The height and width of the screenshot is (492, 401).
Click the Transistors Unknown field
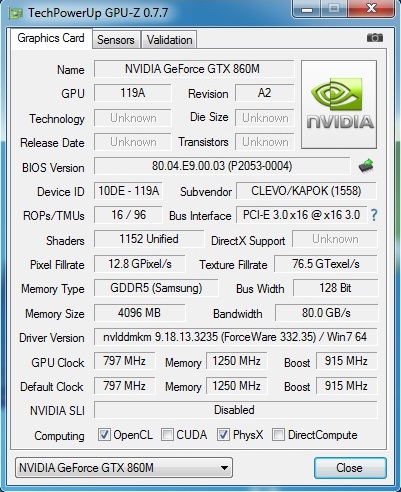tap(265, 142)
